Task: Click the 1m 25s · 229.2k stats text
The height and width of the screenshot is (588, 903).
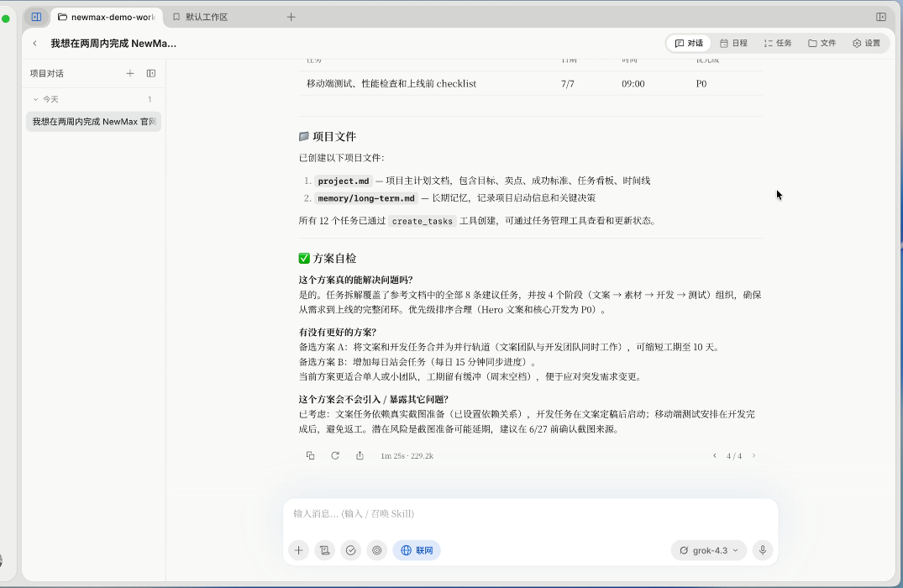Action: point(407,455)
